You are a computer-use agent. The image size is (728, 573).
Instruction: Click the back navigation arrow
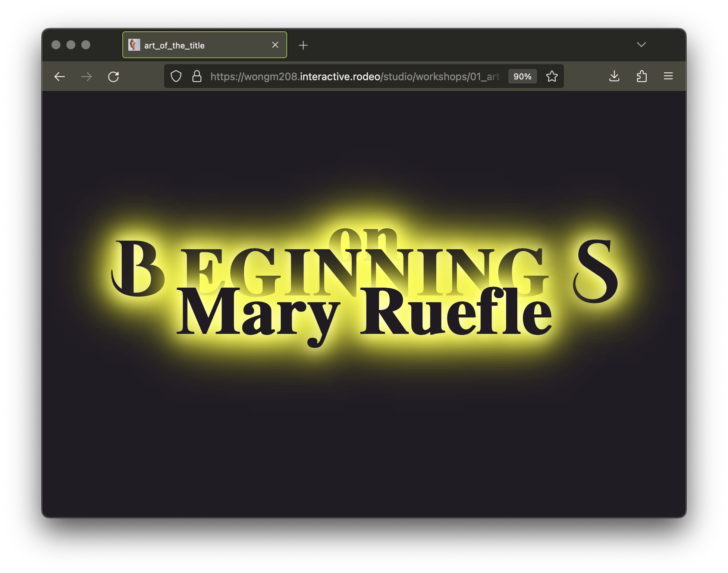pyautogui.click(x=60, y=77)
